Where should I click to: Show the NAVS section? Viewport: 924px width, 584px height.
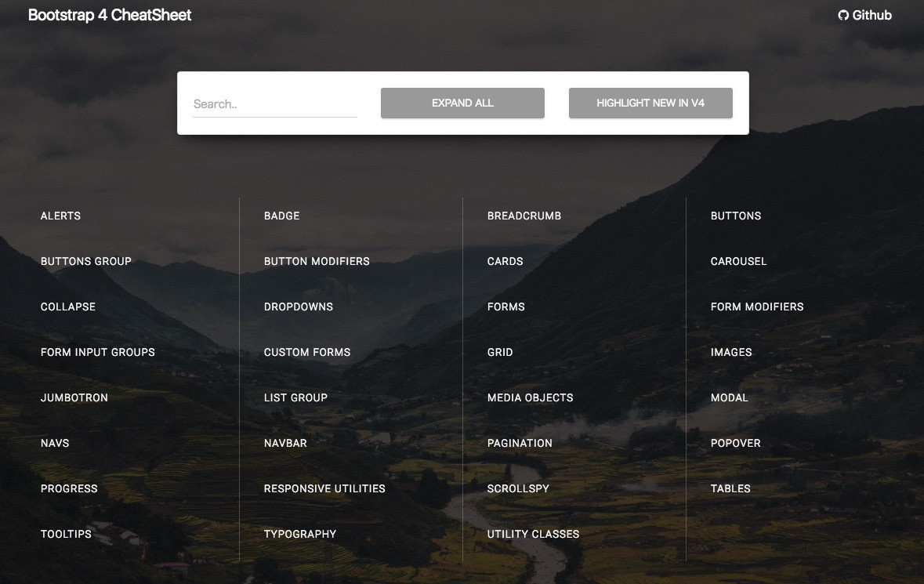(x=55, y=443)
